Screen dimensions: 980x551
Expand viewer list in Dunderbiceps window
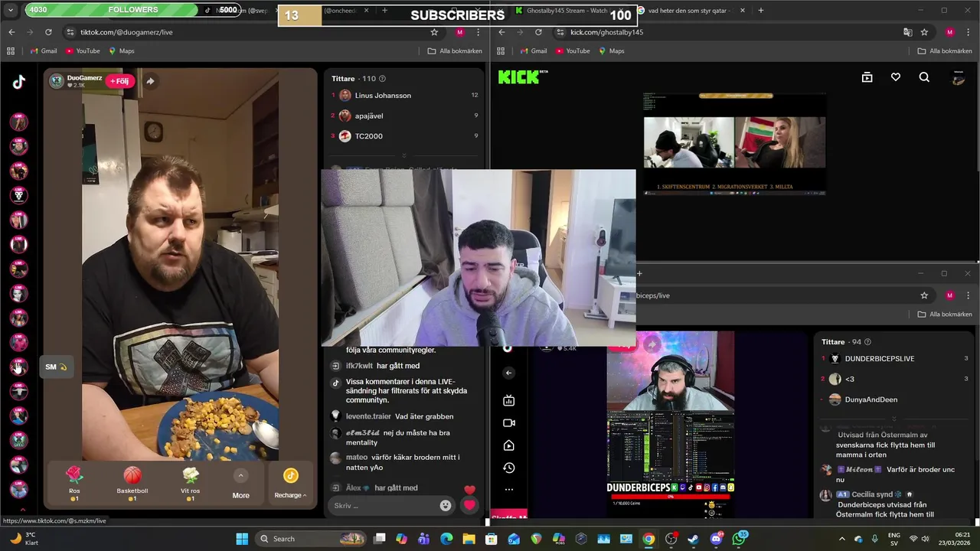(894, 419)
